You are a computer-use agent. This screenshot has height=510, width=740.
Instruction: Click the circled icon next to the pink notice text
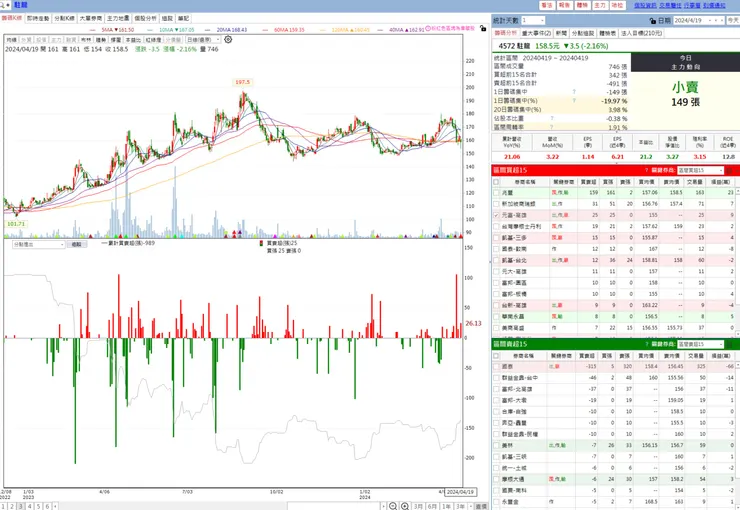click(x=428, y=28)
